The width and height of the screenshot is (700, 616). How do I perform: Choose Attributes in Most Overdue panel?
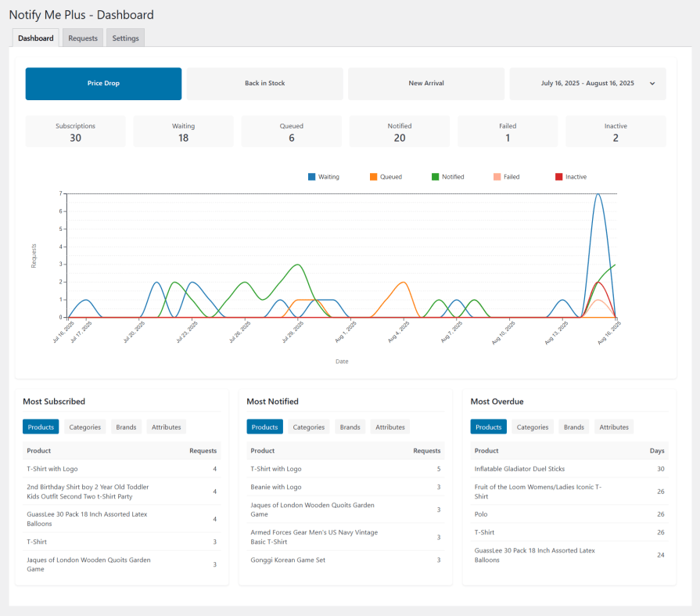[613, 427]
